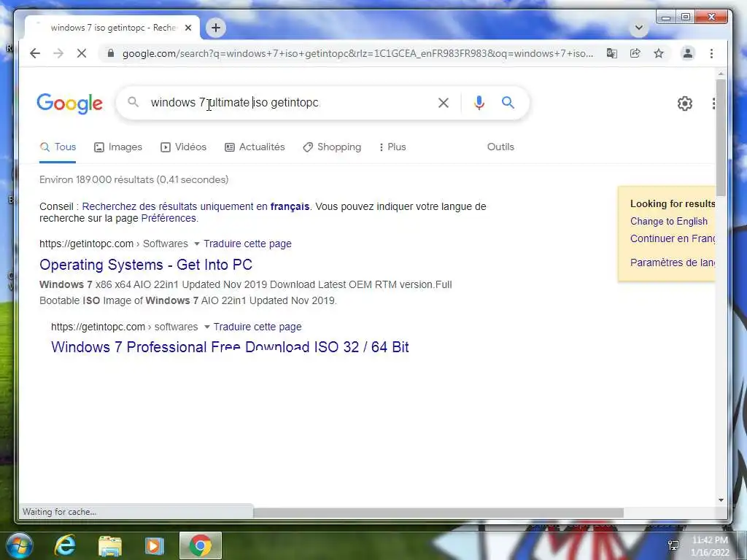
Task: Click the forward navigation arrow
Action: (x=58, y=53)
